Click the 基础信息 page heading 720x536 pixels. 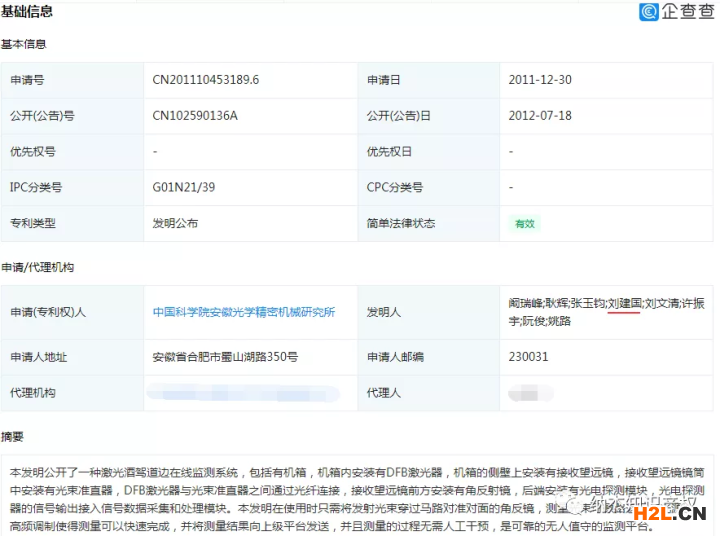click(27, 12)
